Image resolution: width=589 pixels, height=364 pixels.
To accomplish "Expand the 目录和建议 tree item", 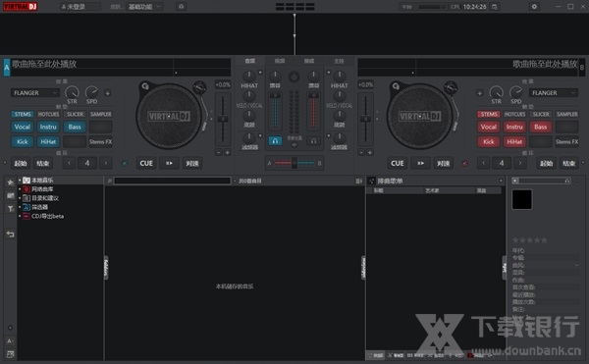I will point(20,198).
